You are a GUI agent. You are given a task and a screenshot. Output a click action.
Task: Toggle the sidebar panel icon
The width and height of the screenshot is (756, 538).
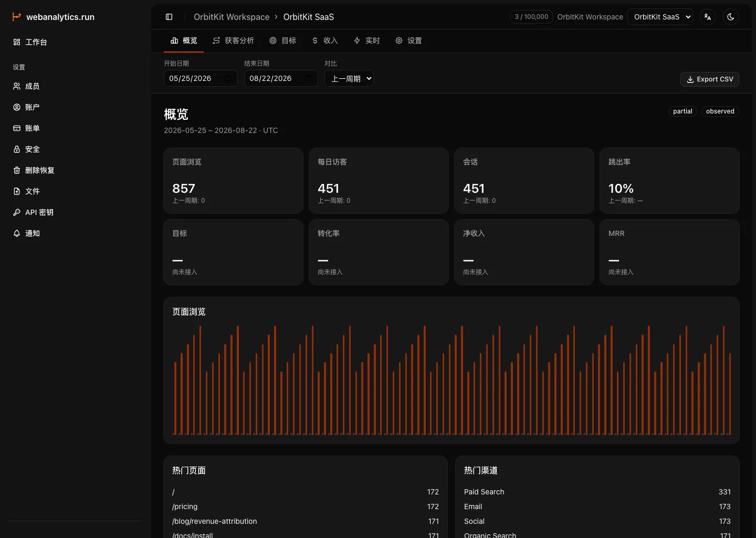169,17
